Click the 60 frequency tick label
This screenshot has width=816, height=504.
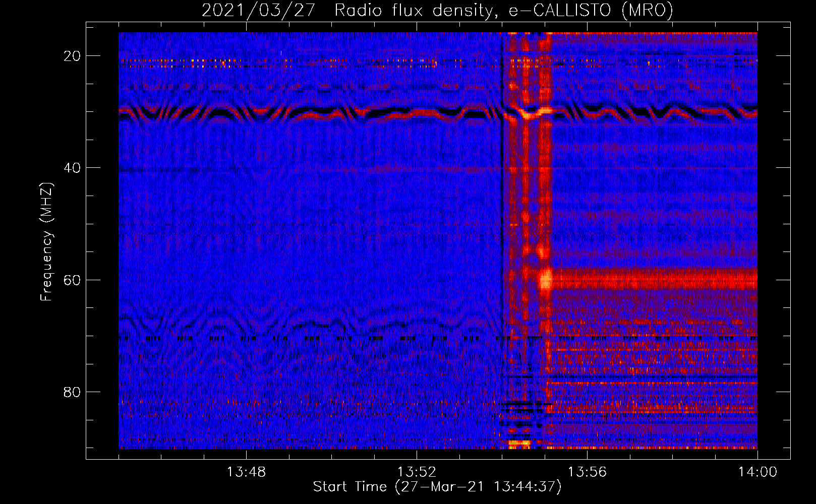(x=72, y=280)
